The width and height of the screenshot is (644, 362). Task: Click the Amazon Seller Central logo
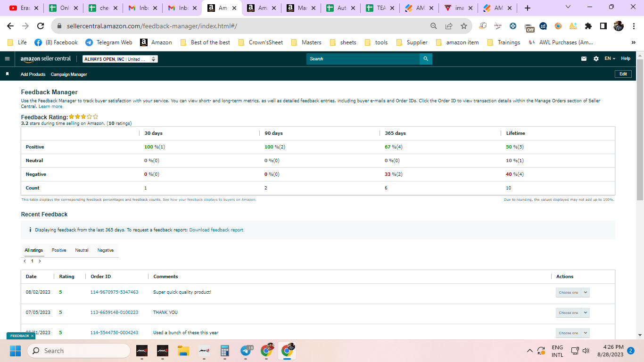46,59
